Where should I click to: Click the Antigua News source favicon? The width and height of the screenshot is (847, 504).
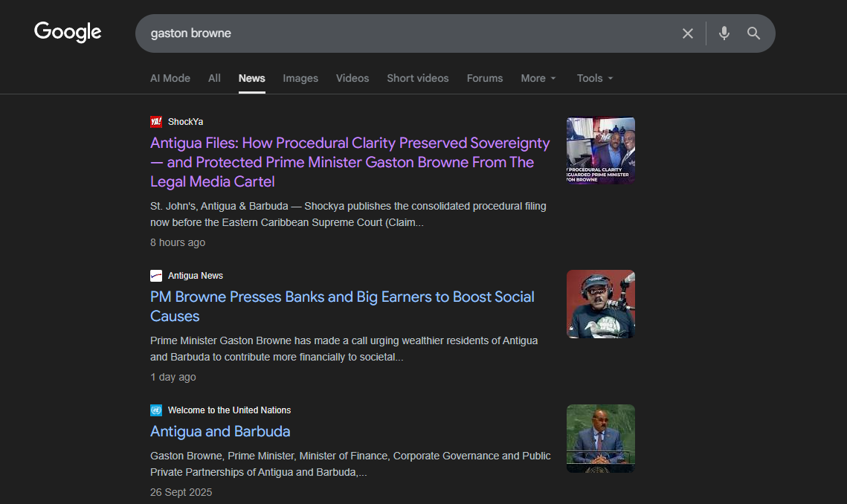point(156,276)
